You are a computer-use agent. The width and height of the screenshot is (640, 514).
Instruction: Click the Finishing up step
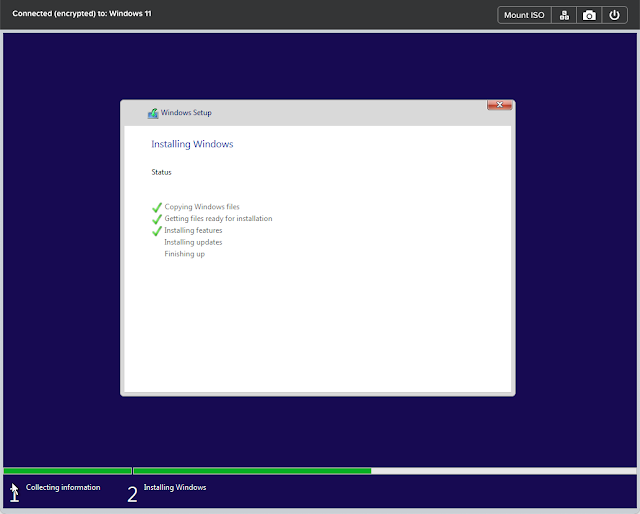[184, 254]
